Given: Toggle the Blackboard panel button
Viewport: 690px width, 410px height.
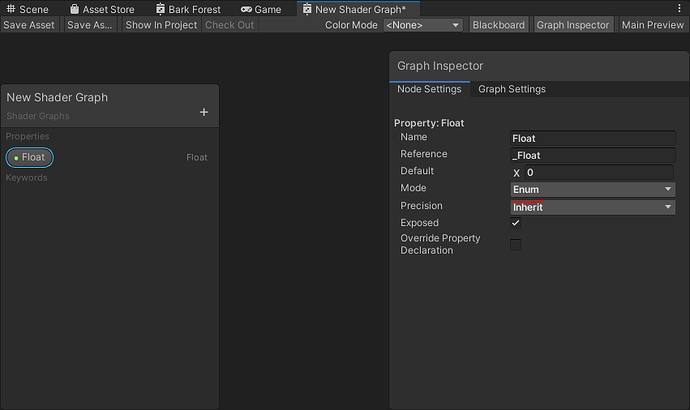Looking at the screenshot, I should 498,25.
